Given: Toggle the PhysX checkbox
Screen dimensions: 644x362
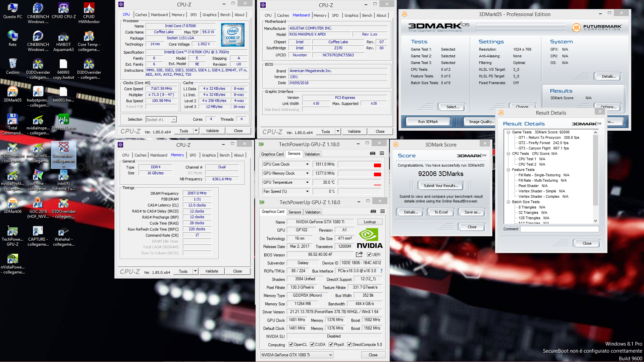Looking at the screenshot, I should 331,345.
